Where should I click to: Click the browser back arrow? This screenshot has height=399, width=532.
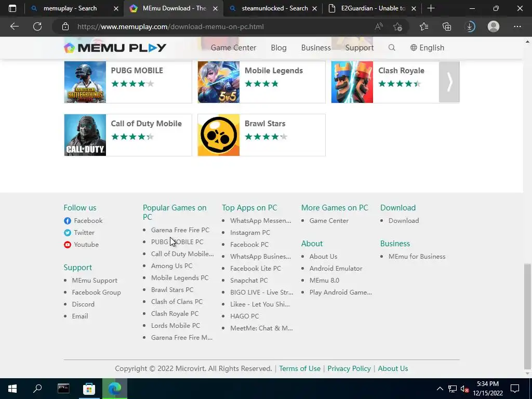14,26
